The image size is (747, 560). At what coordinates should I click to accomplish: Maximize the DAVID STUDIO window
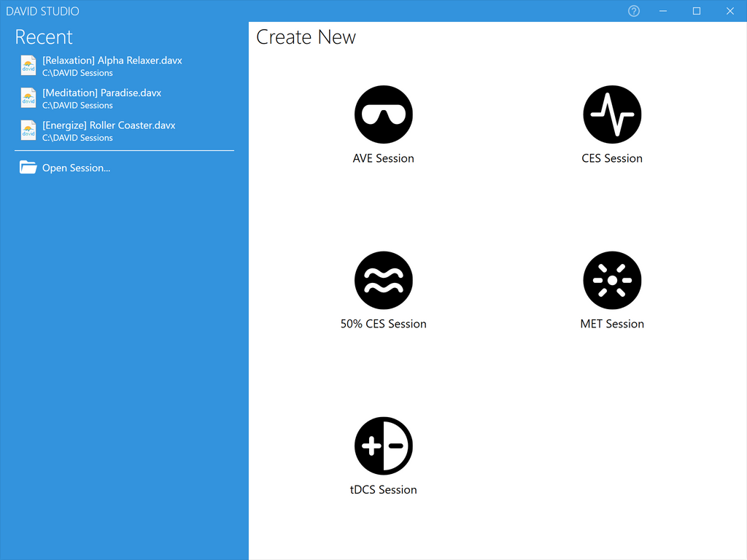click(x=696, y=11)
